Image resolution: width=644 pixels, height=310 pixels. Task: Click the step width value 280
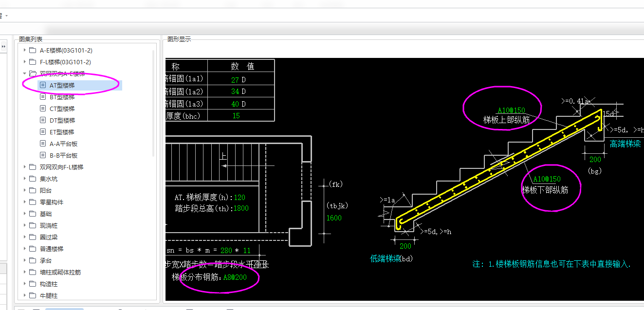tap(226, 251)
